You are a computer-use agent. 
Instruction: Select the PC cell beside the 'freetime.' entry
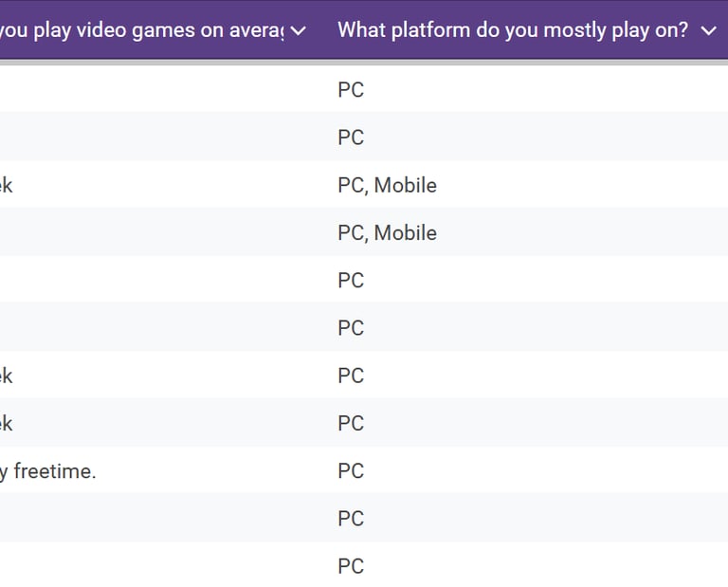[351, 470]
